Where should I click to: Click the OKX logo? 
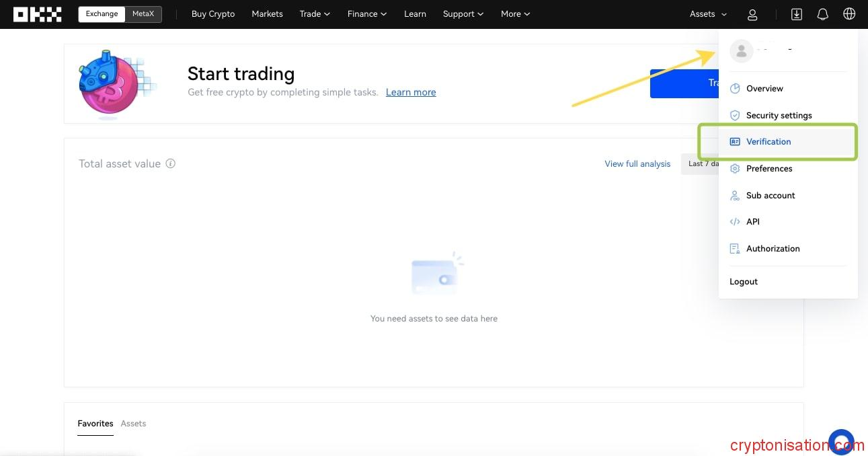(37, 14)
